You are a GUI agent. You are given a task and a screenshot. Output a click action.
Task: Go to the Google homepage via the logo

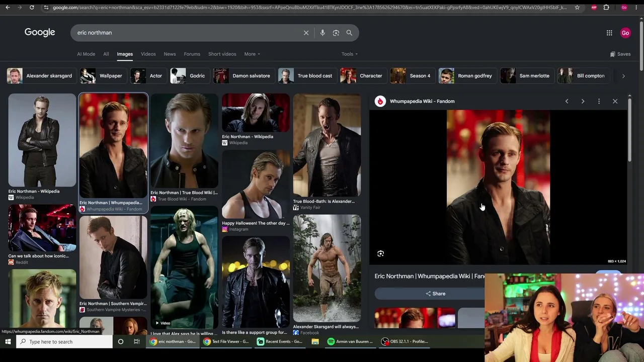click(40, 32)
